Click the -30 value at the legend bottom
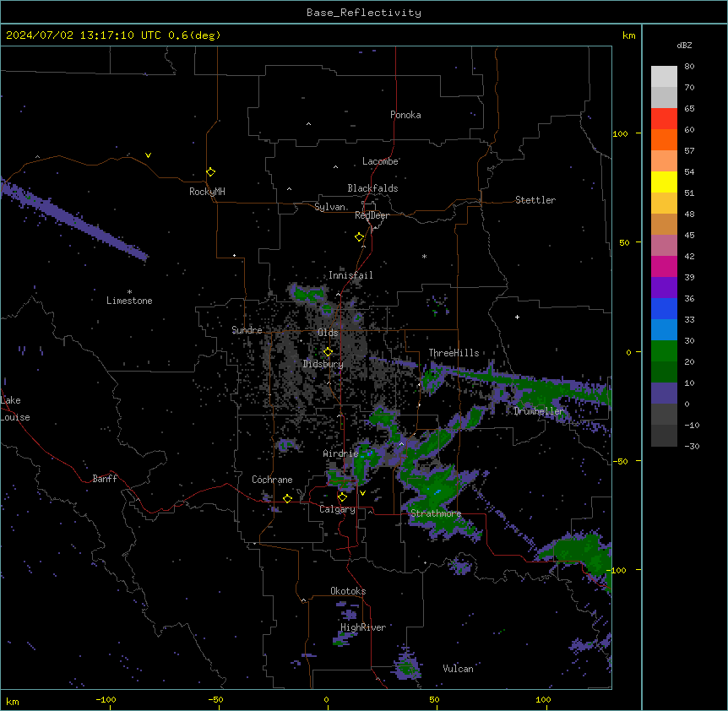The width and height of the screenshot is (728, 711). [692, 446]
